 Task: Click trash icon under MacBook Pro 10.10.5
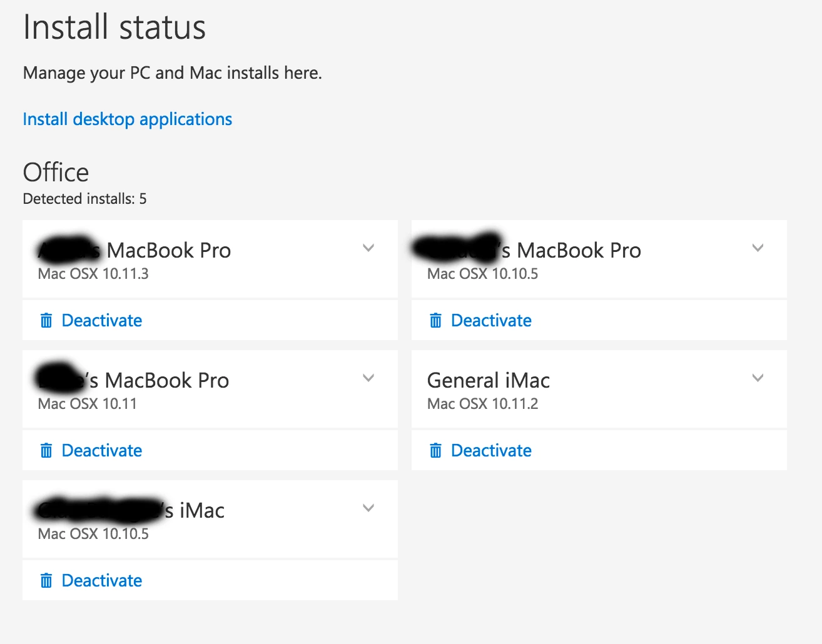click(x=435, y=320)
